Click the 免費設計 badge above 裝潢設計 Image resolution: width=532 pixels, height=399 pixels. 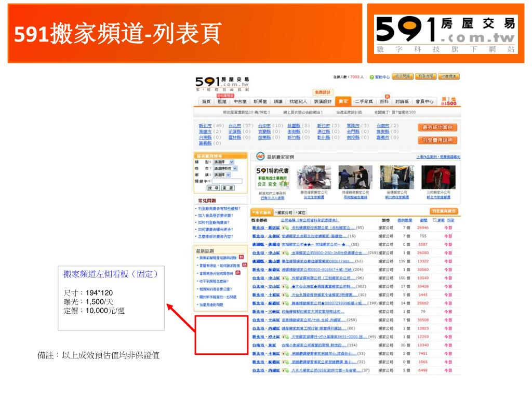323,92
